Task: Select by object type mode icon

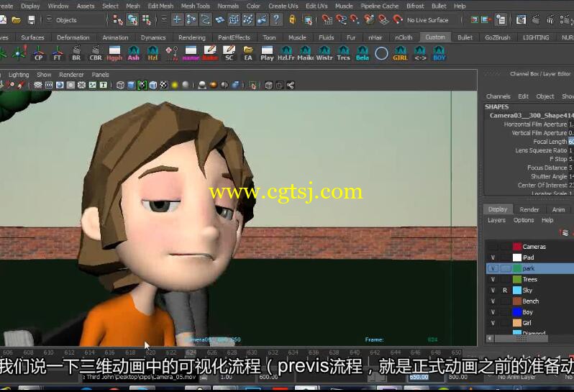Action: tap(132, 19)
